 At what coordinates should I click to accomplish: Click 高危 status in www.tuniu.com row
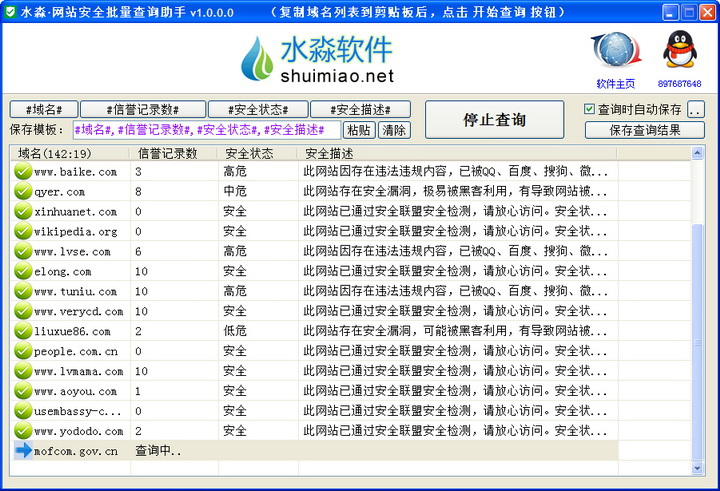[x=235, y=291]
